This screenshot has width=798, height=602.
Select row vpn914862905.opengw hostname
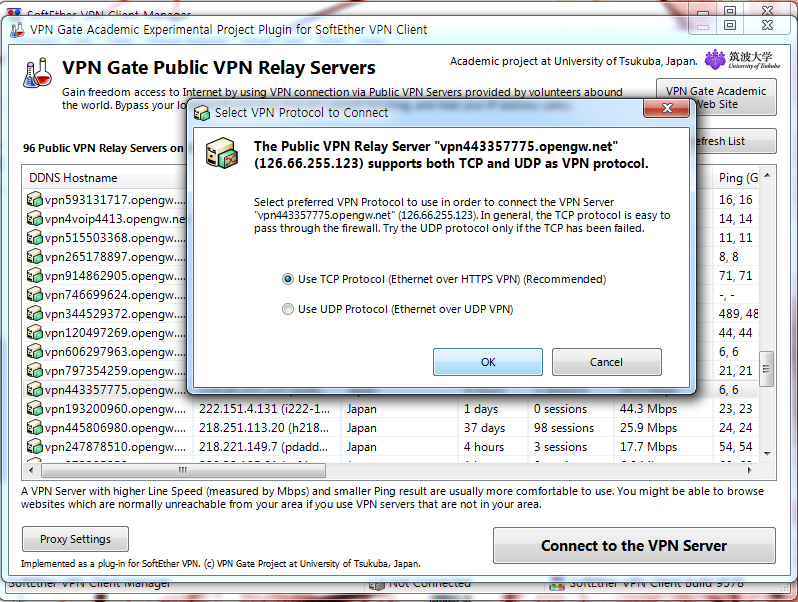115,276
